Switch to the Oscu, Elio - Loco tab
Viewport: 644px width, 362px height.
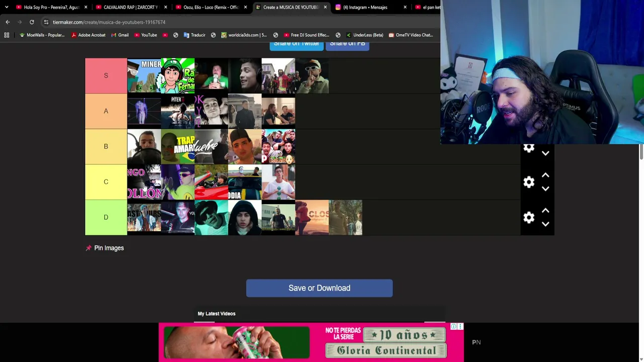210,7
